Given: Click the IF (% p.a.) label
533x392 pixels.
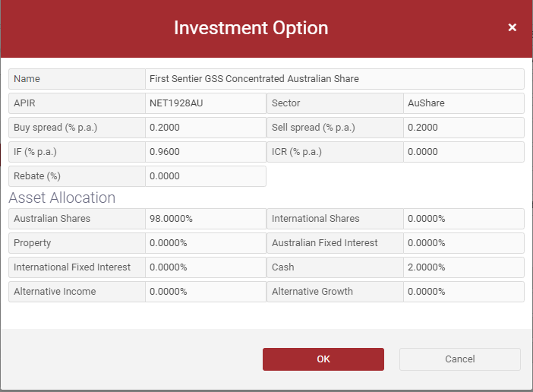Looking at the screenshot, I should click(x=35, y=152).
